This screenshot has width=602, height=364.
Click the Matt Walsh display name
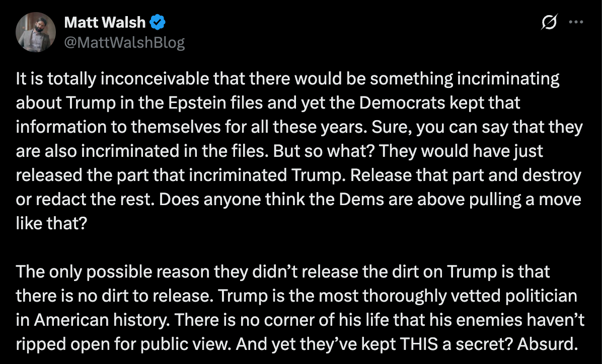tap(105, 23)
